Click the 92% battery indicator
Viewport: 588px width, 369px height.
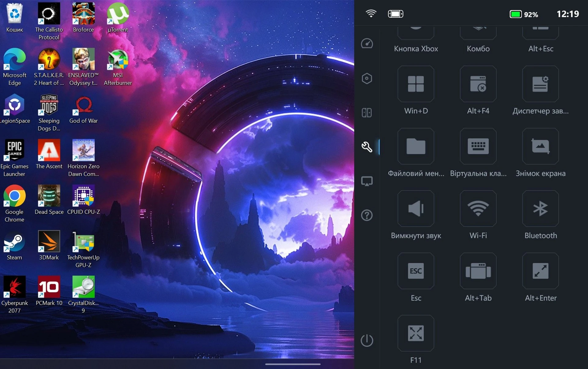click(524, 14)
